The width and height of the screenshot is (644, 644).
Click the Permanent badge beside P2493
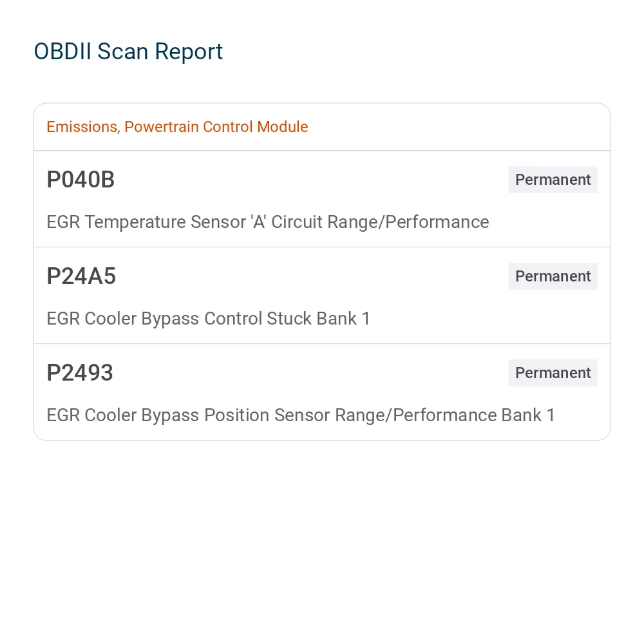(x=553, y=373)
